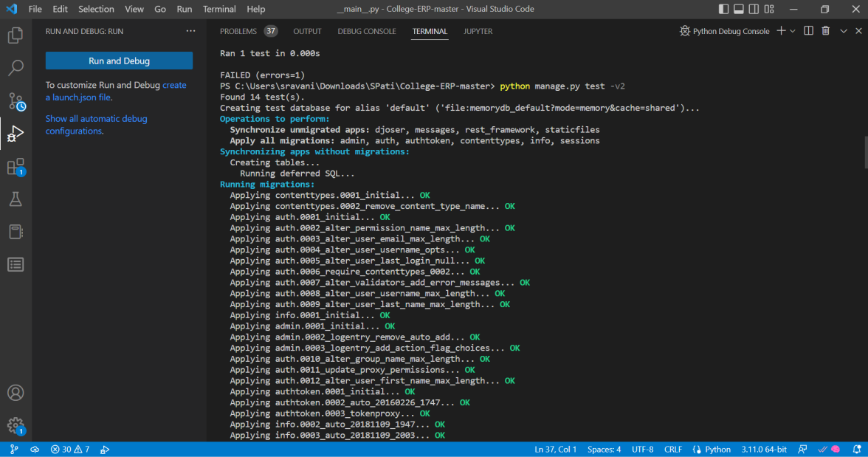Split the terminal panel
This screenshot has height=457, width=868.
point(808,31)
